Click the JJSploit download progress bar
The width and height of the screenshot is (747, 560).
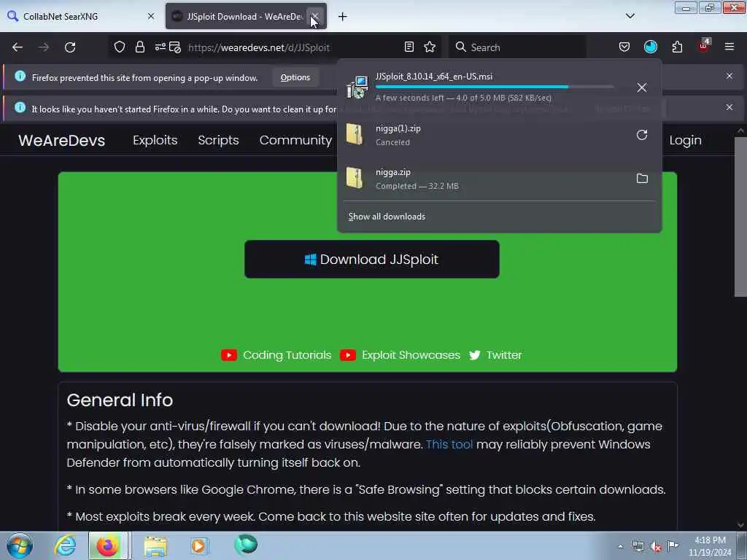click(495, 87)
